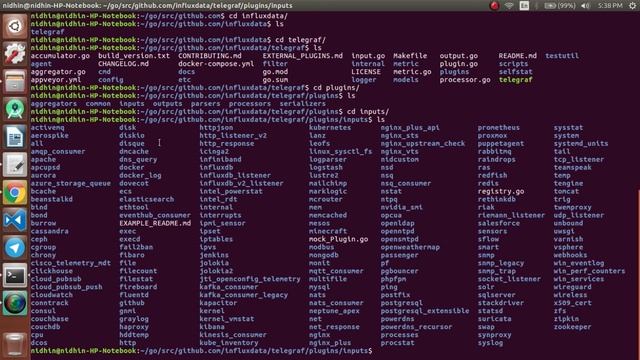This screenshot has width=640, height=360.
Task: Click 'prometheus' in the ls output
Action: tap(499, 128)
